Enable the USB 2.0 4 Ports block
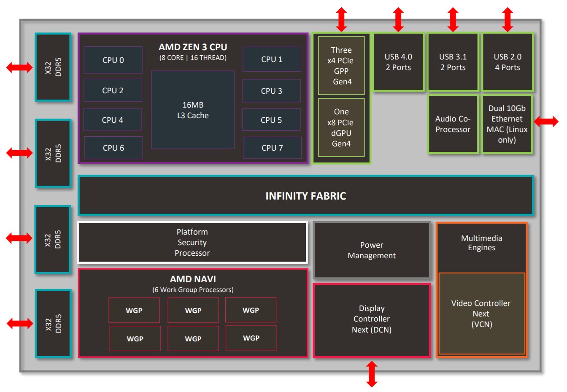567x392 pixels. click(x=508, y=62)
